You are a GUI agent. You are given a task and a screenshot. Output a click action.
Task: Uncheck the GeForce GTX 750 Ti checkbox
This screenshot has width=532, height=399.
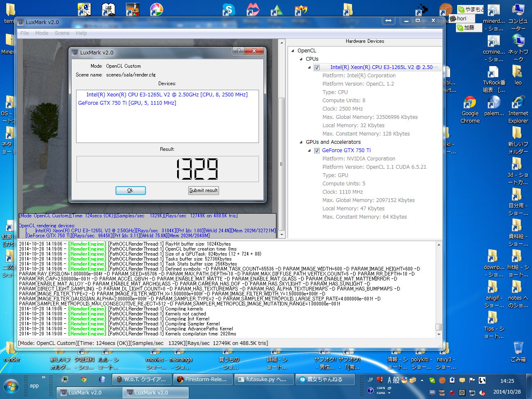[317, 150]
